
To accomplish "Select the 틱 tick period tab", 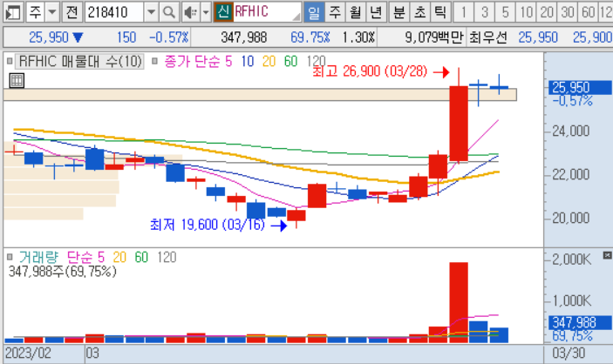I will pyautogui.click(x=440, y=12).
